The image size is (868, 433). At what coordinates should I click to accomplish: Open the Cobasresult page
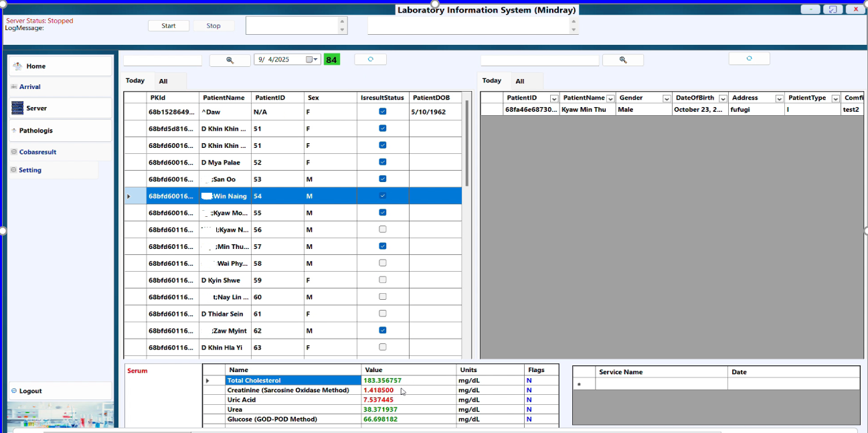tap(60, 152)
